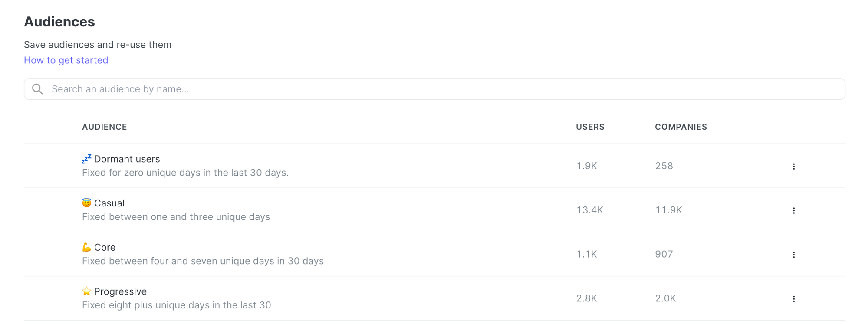This screenshot has width=868, height=324.
Task: Open the three-dot menu for Progressive audience
Action: click(793, 299)
